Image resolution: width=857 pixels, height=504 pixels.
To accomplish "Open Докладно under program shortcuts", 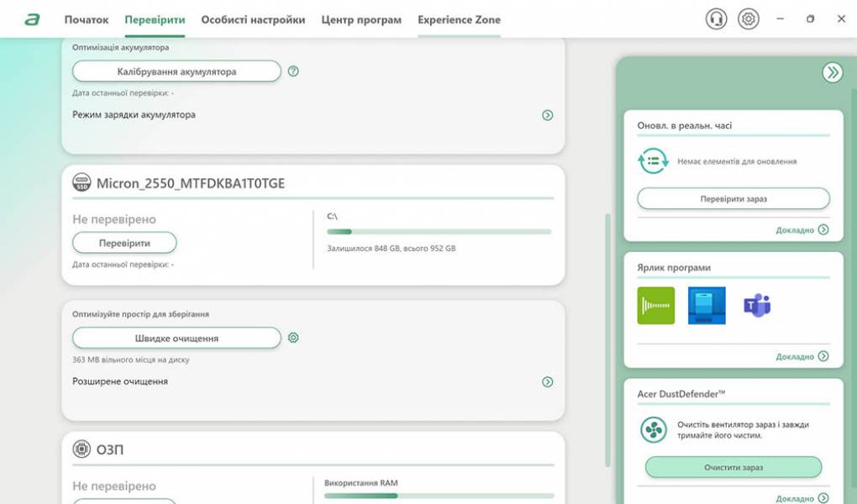I will pyautogui.click(x=802, y=356).
